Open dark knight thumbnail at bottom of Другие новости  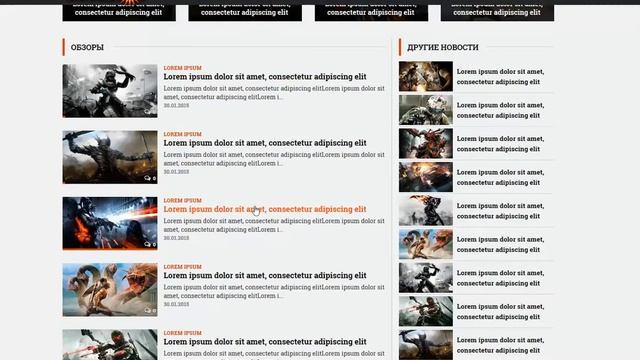[426, 345]
